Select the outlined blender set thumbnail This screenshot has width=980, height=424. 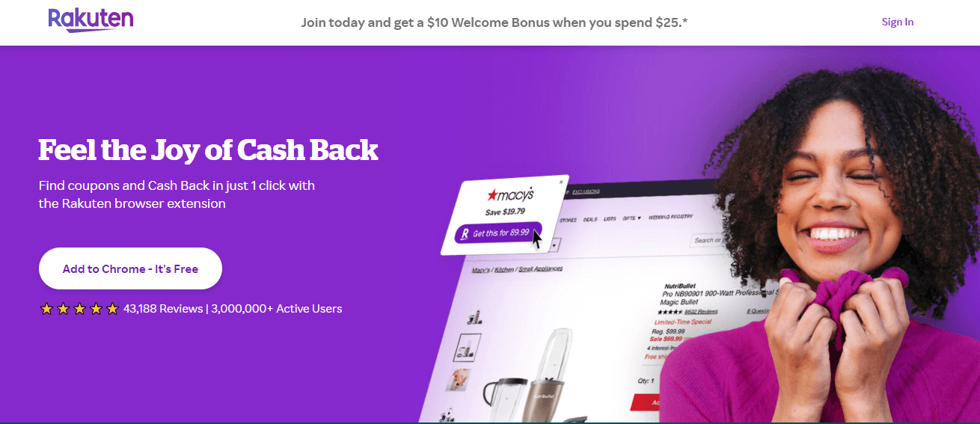point(468,347)
